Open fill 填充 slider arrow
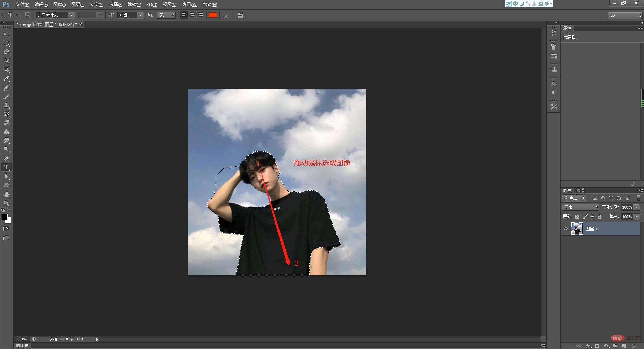The width and height of the screenshot is (644, 349). point(637,217)
